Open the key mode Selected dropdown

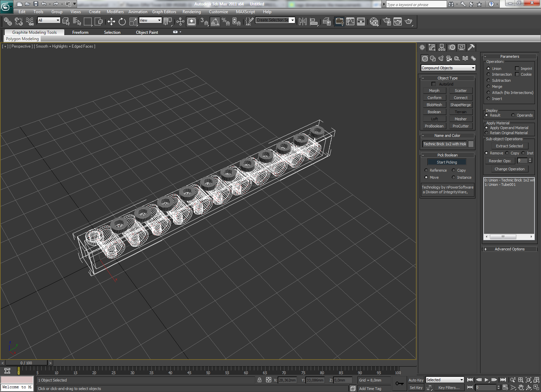click(x=445, y=380)
